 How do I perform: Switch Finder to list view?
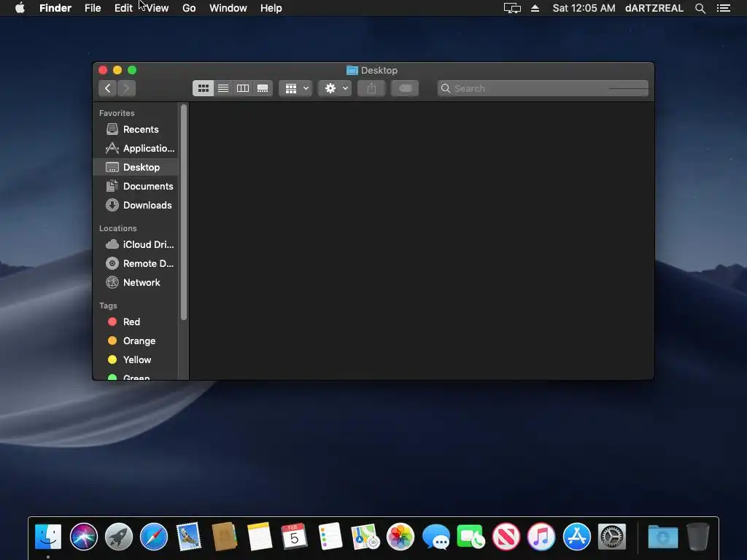pos(223,88)
